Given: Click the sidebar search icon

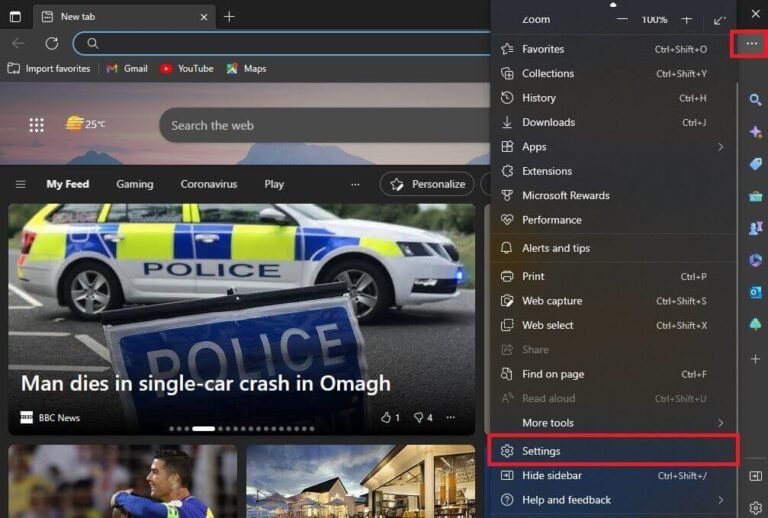Looking at the screenshot, I should coord(755,100).
